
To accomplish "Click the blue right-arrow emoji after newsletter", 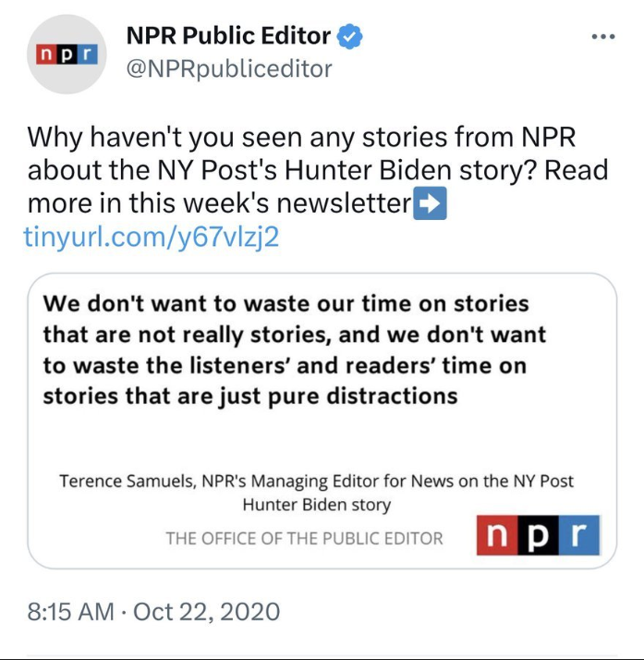I will tap(430, 203).
